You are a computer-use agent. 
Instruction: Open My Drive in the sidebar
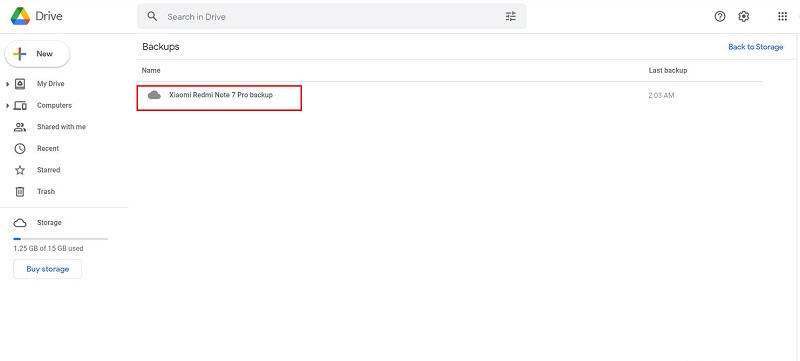[51, 84]
